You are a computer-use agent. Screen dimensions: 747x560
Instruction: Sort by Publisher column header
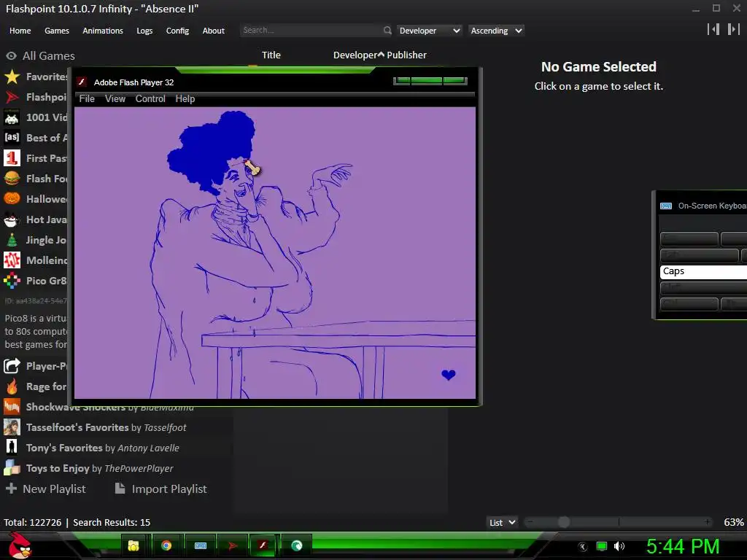click(x=406, y=55)
